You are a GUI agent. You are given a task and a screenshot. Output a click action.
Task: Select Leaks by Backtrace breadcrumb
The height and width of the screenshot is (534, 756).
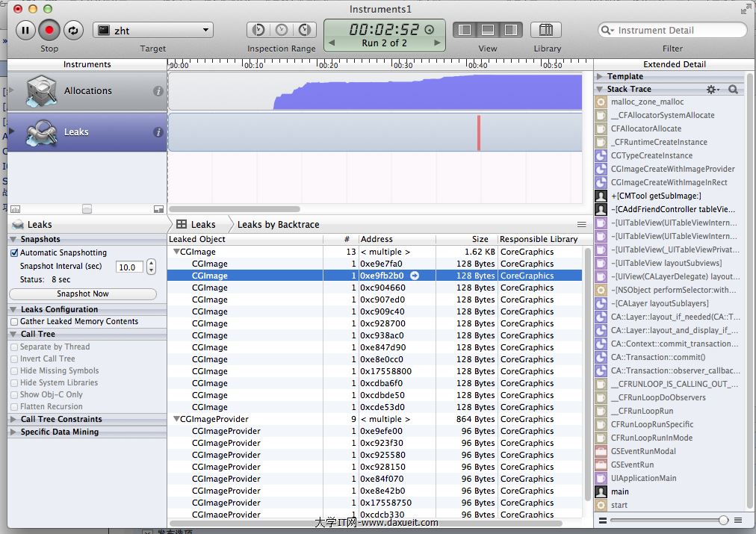pos(278,224)
